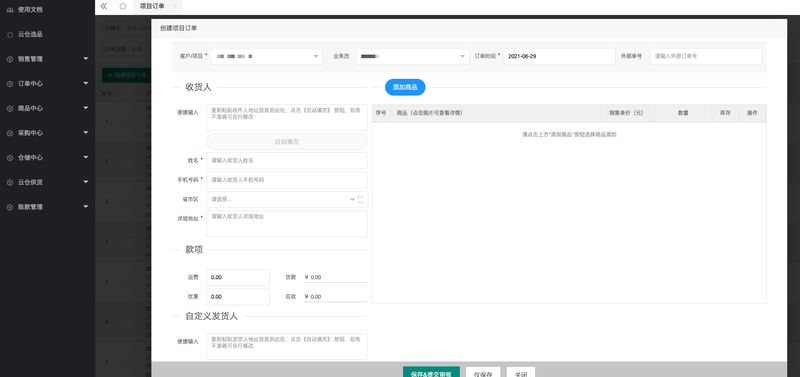Viewport: 800px width, 377px height.
Task: Expand the 云仓供货 menu arrow
Action: (86, 182)
